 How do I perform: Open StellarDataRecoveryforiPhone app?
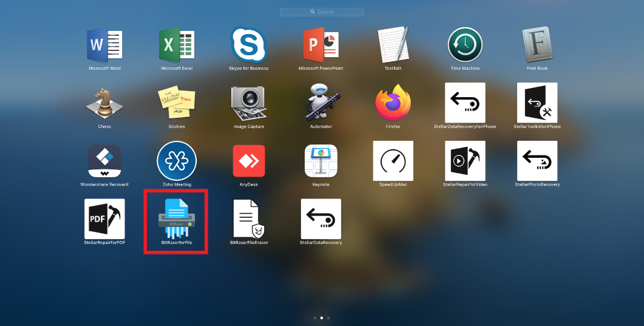point(465,103)
